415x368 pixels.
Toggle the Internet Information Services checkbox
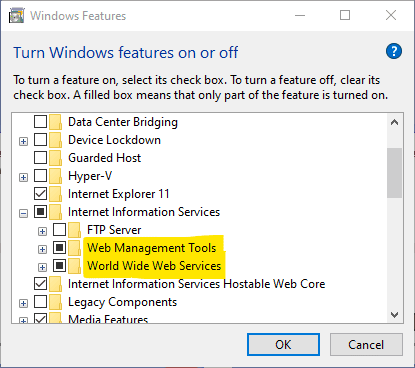click(41, 212)
